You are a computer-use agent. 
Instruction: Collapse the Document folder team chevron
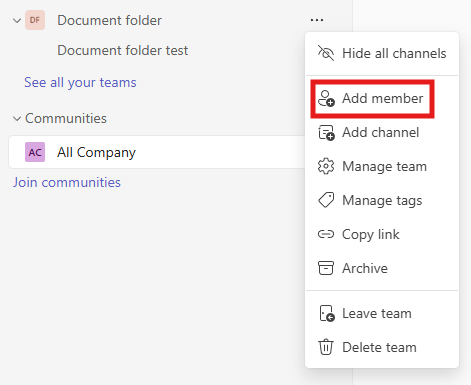[17, 21]
